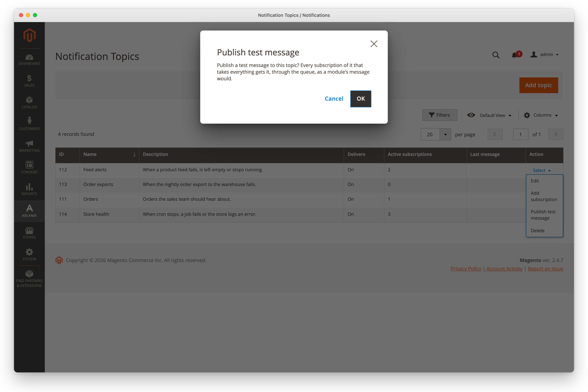588x392 pixels.
Task: Open the per page size dropdown arrow
Action: (445, 135)
